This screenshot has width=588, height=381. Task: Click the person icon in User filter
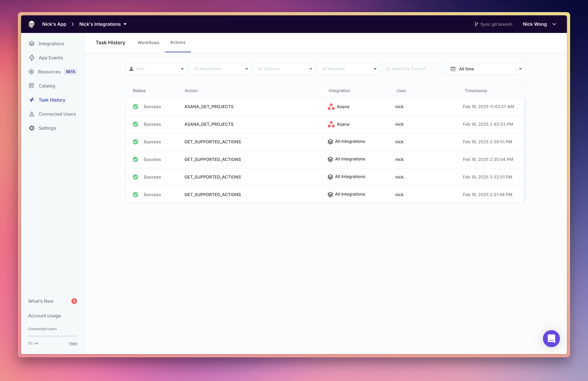coord(132,69)
